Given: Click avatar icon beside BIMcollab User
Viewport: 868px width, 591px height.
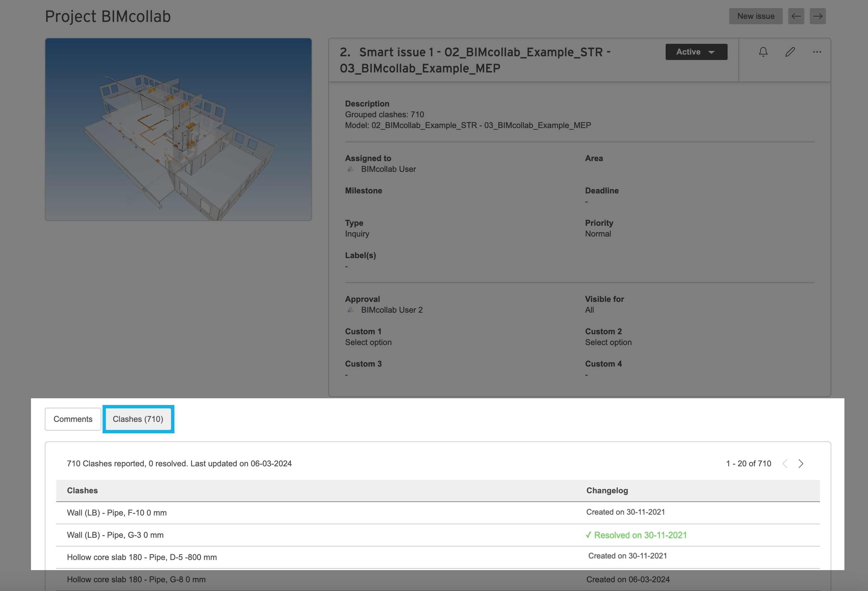Looking at the screenshot, I should pyautogui.click(x=350, y=169).
